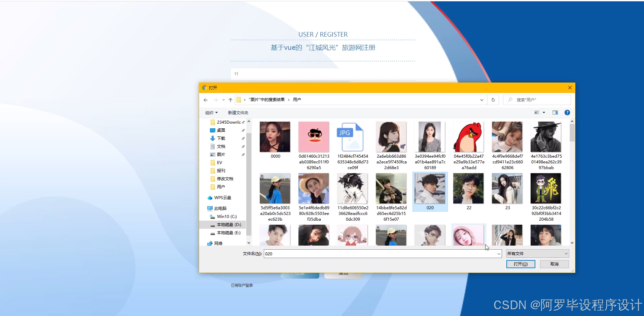This screenshot has width=644, height=316.
Task: Go forward with the right arrow
Action: (x=215, y=100)
